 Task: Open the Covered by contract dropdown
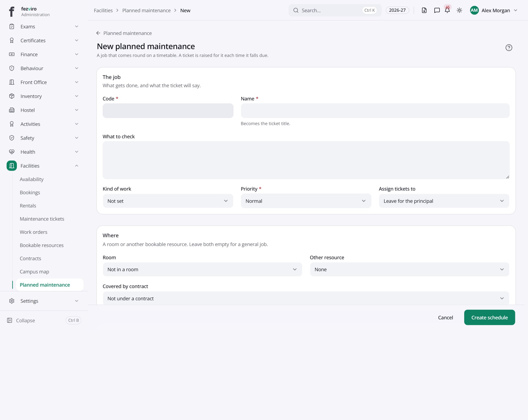[306, 298]
